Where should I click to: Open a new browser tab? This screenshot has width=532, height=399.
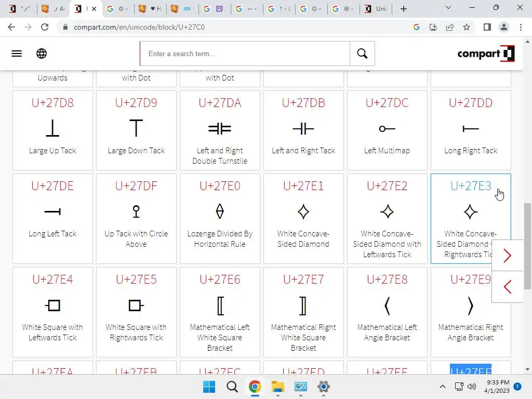point(403,9)
